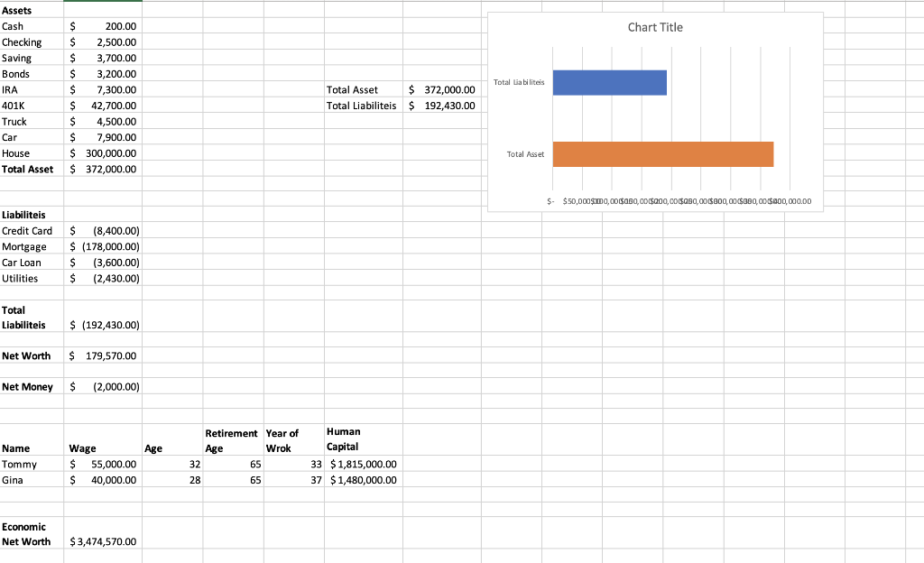Click the Human Capital column header

[364, 440]
